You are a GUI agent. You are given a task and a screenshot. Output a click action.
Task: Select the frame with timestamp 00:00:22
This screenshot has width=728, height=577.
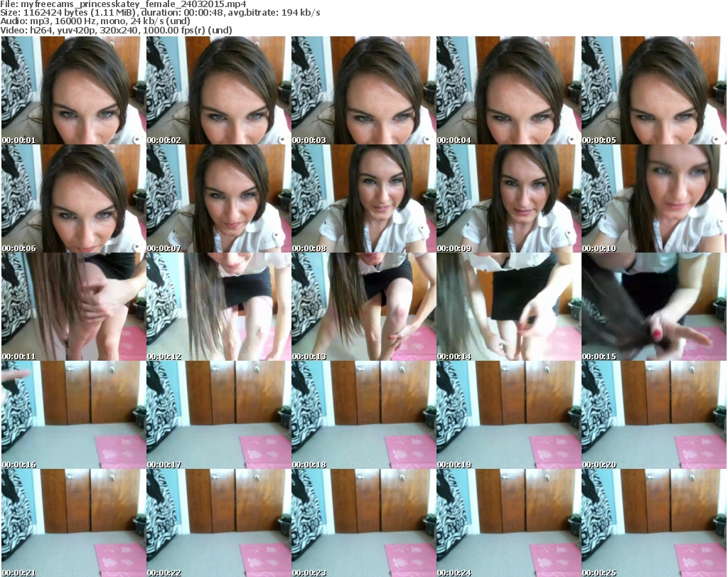[219, 523]
